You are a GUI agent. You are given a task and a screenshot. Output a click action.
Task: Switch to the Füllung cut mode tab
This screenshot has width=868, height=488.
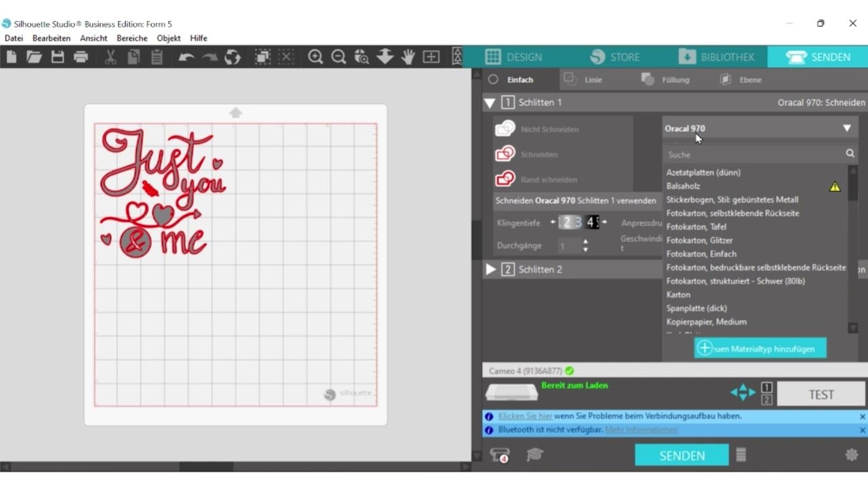(665, 79)
